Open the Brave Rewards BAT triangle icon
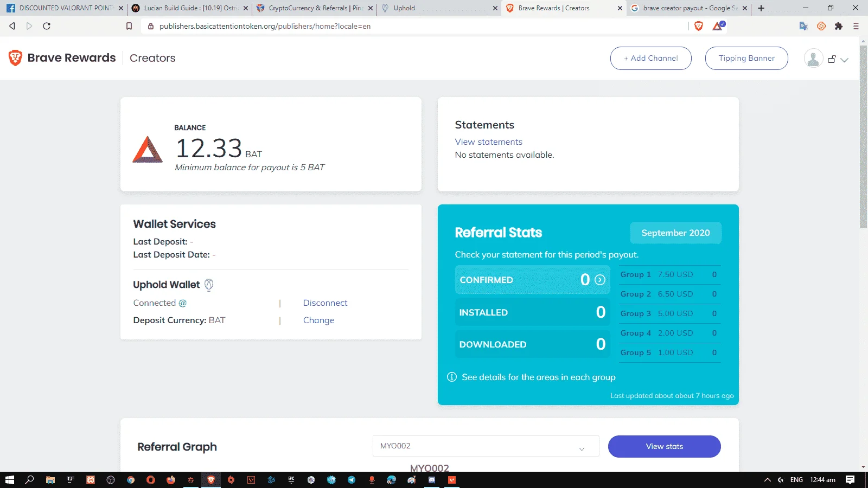The image size is (868, 488). [718, 26]
